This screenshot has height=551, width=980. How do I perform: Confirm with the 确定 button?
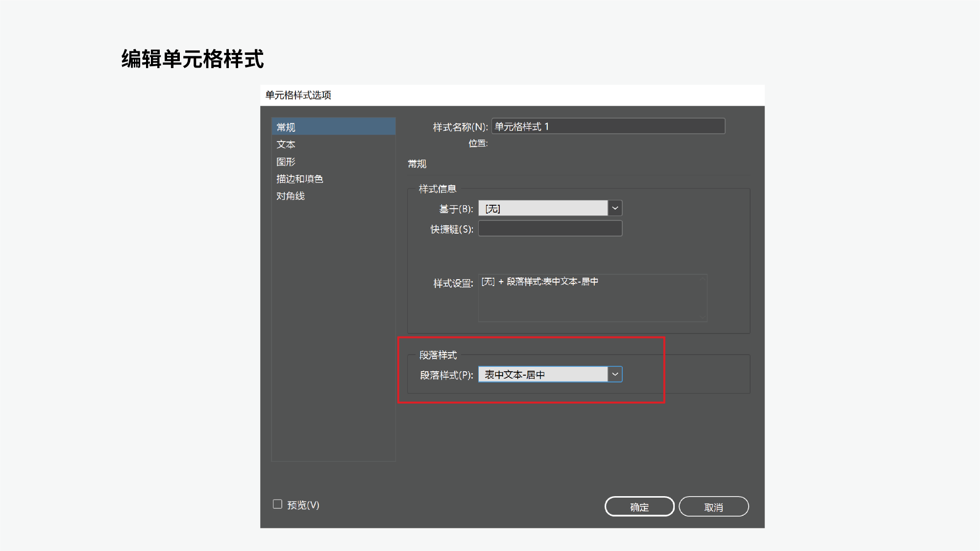(x=639, y=506)
